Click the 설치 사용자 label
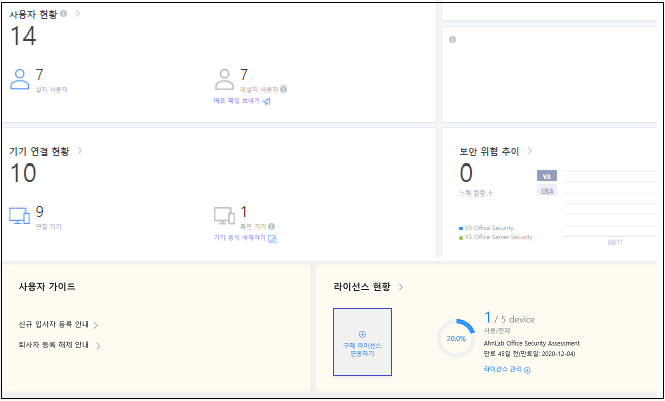This screenshot has height=401, width=665. (51, 89)
